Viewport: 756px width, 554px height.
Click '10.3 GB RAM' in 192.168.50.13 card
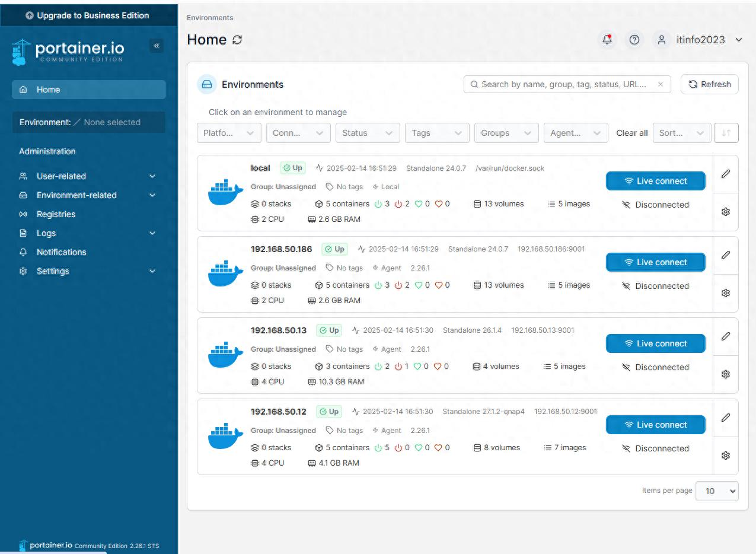click(x=336, y=381)
